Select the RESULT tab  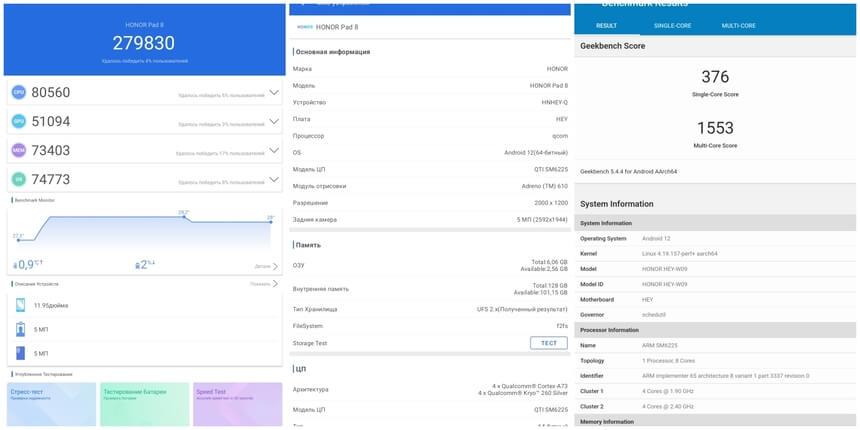(606, 25)
